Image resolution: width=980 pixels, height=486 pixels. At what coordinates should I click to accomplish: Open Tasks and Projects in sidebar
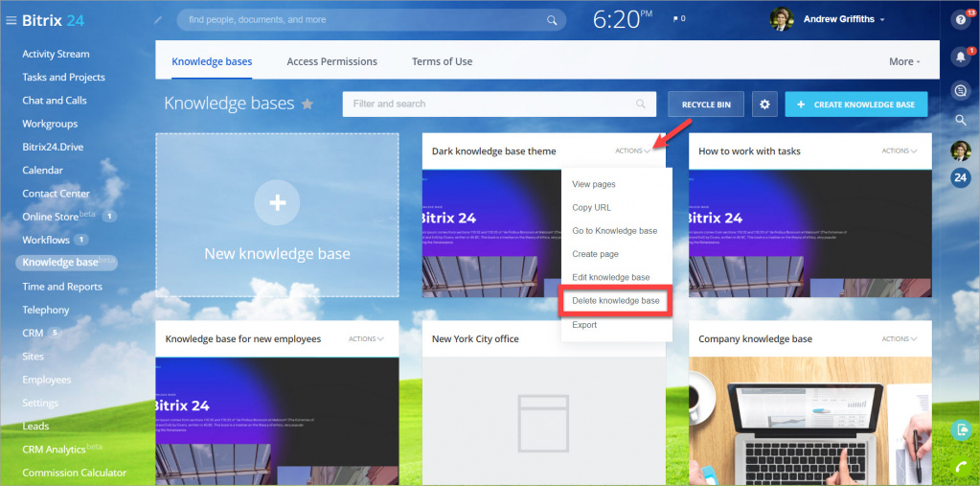[x=64, y=77]
